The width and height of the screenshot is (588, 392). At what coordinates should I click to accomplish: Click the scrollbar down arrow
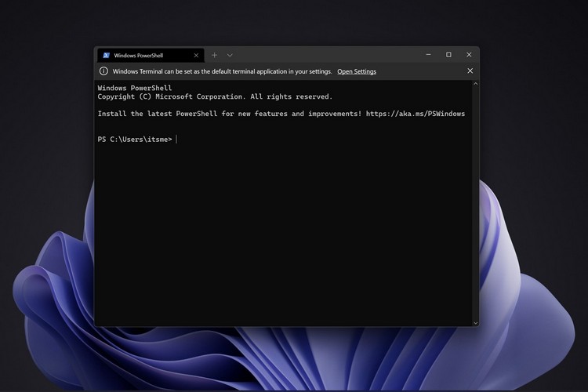(x=476, y=322)
